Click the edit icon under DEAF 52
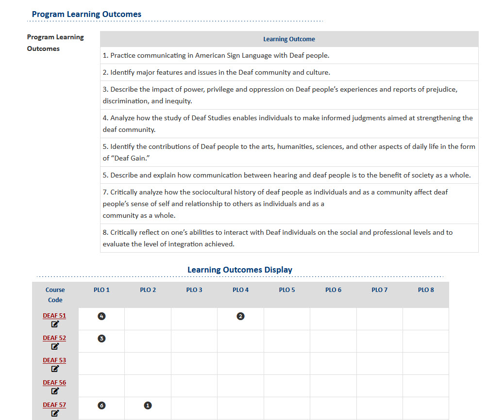 coord(55,346)
